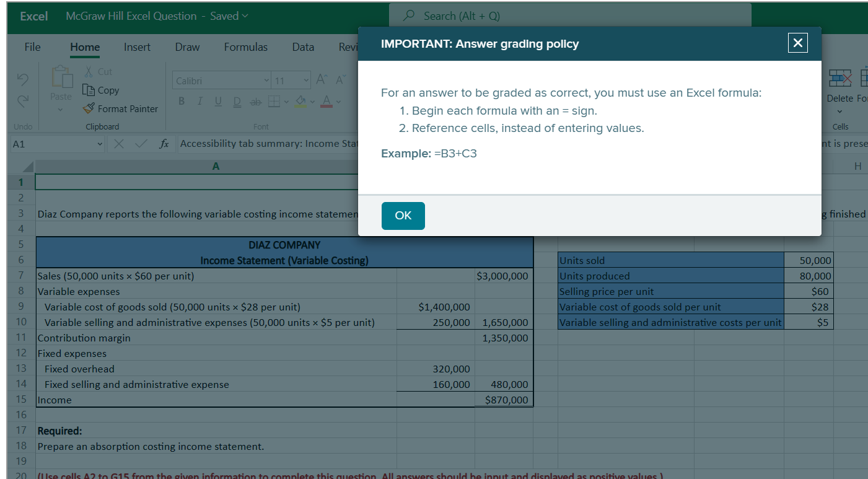Click the Cut scissors icon
The width and height of the screenshot is (868, 479).
tap(89, 72)
